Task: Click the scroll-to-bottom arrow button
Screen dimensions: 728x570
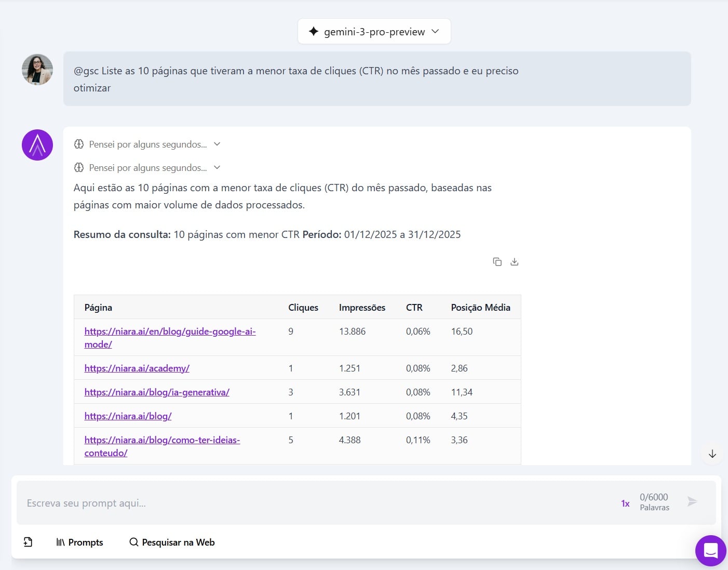Action: pos(712,454)
